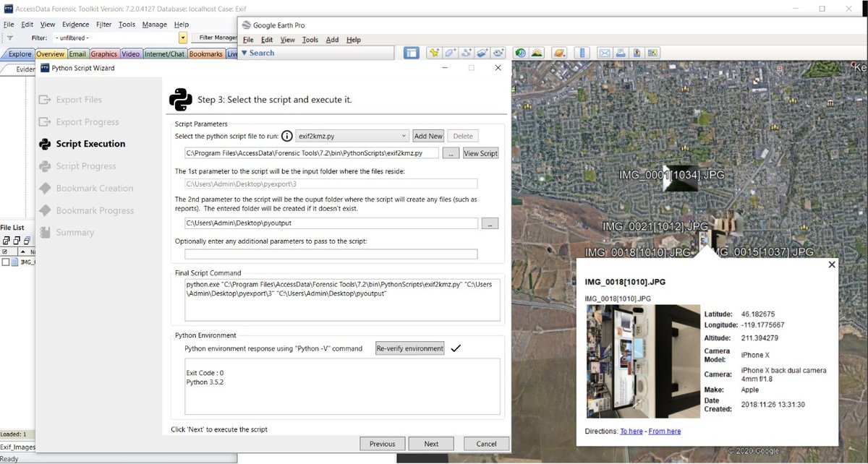The height and width of the screenshot is (464, 868).
Task: Open FTK Manage menu
Action: [x=155, y=24]
